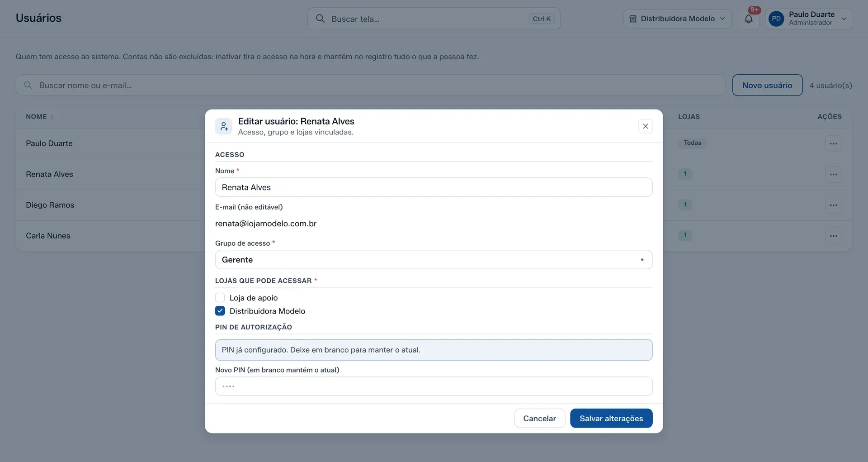Image resolution: width=868 pixels, height=462 pixels.
Task: Click the 4 usuário(s) count text
Action: (830, 85)
